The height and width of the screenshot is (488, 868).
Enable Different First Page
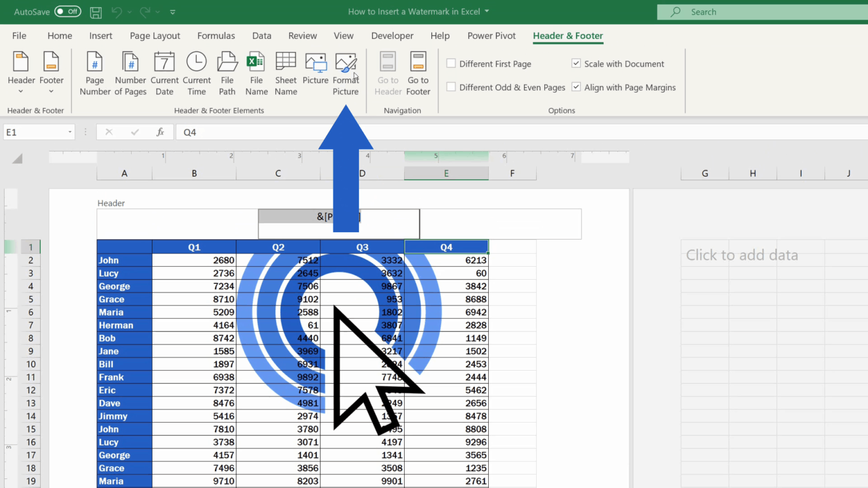pos(450,63)
